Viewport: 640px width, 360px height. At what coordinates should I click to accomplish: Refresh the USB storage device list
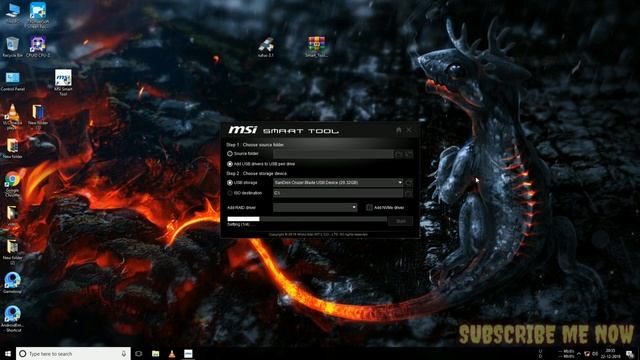pyautogui.click(x=409, y=182)
